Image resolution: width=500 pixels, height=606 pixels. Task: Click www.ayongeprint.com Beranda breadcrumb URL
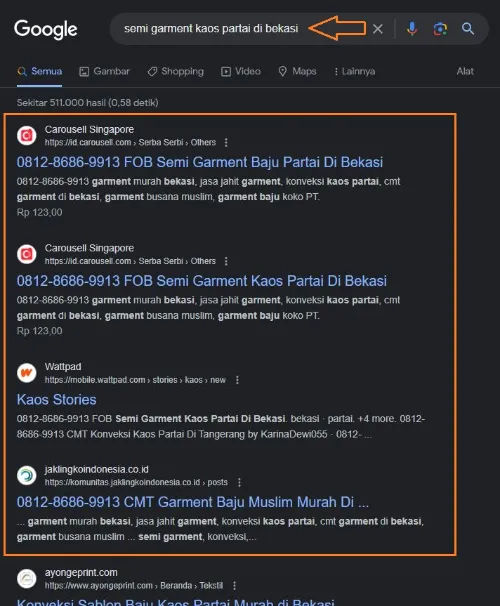coord(134,586)
